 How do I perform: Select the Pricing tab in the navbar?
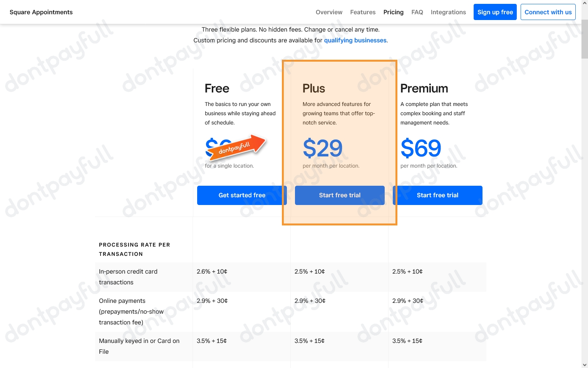[x=393, y=12]
